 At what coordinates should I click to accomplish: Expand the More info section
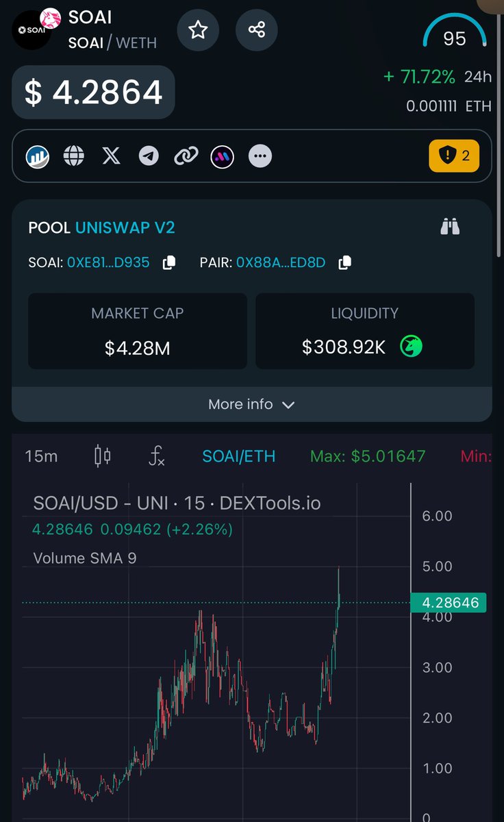click(252, 404)
